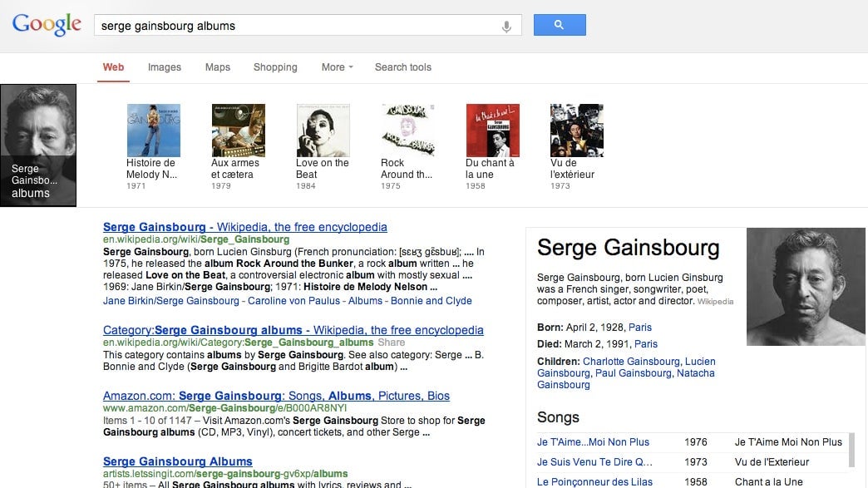Click the blue magnifying glass search button
The image size is (868, 488).
[x=560, y=25]
